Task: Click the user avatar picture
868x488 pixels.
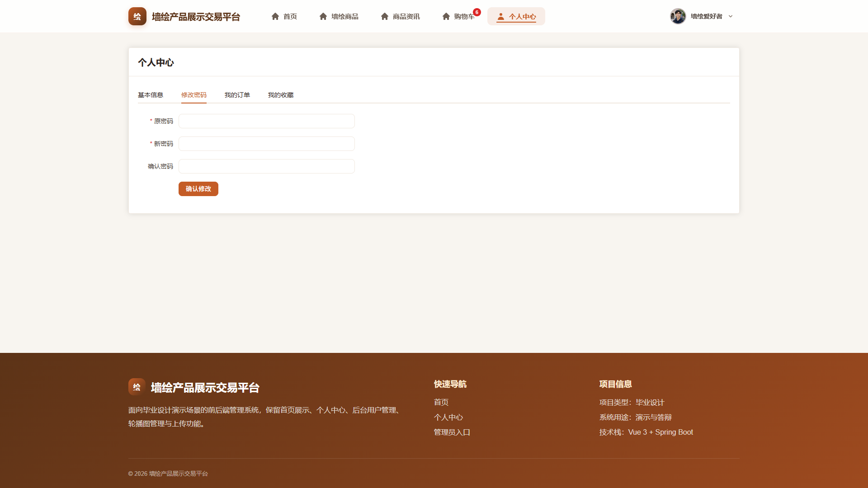Action: pos(678,16)
